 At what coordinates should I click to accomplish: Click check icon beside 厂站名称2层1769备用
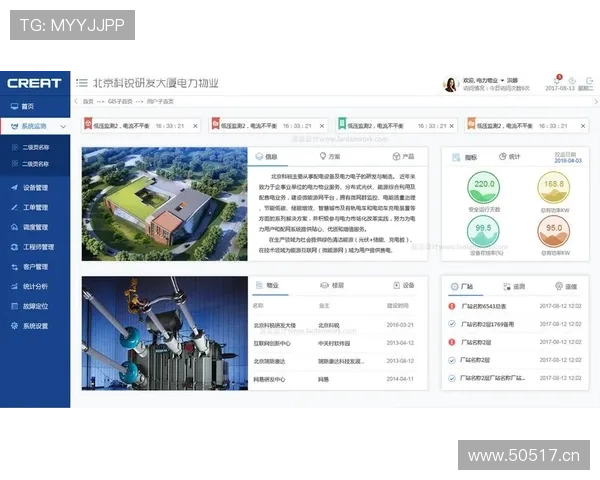coord(452,324)
